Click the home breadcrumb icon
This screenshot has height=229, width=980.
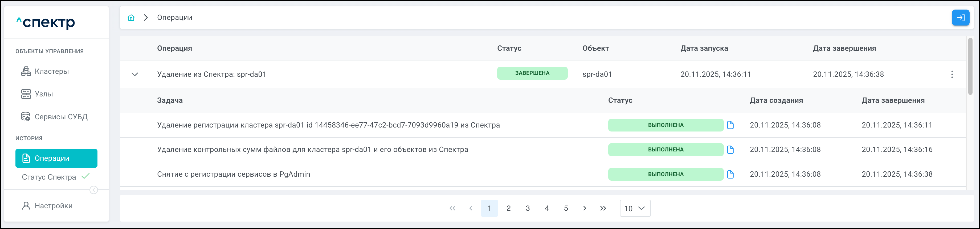[131, 18]
